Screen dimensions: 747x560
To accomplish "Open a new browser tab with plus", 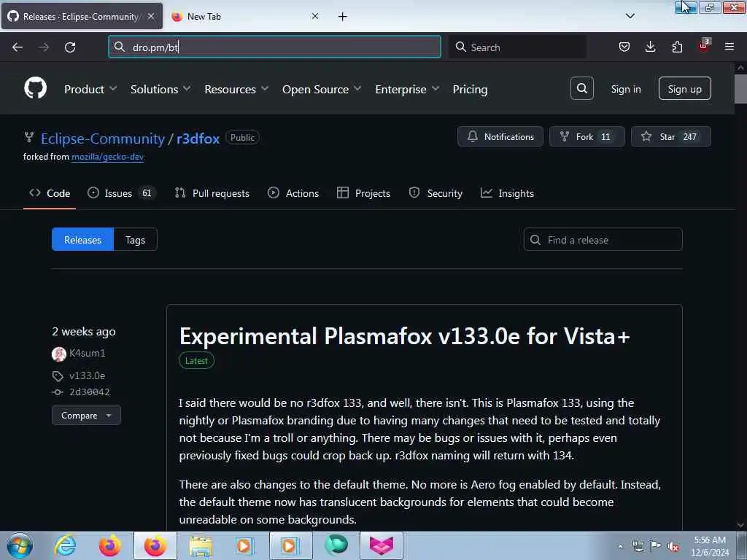I will [x=343, y=17].
